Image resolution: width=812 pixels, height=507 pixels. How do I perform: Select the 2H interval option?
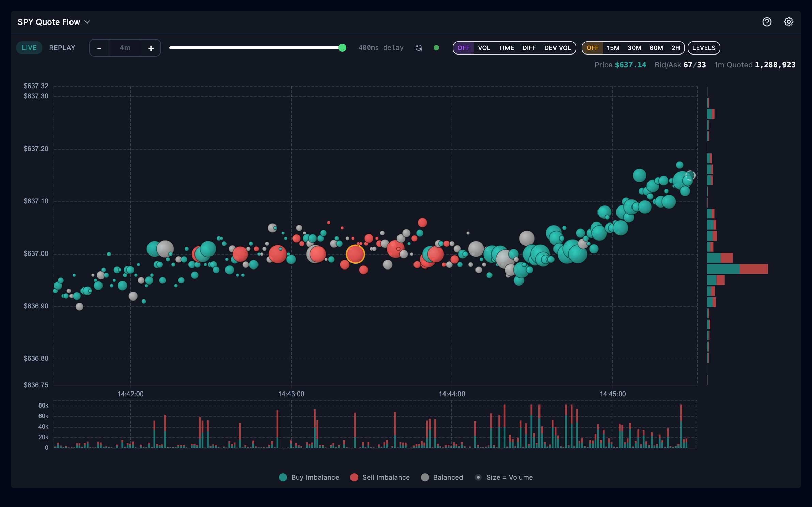tap(675, 48)
